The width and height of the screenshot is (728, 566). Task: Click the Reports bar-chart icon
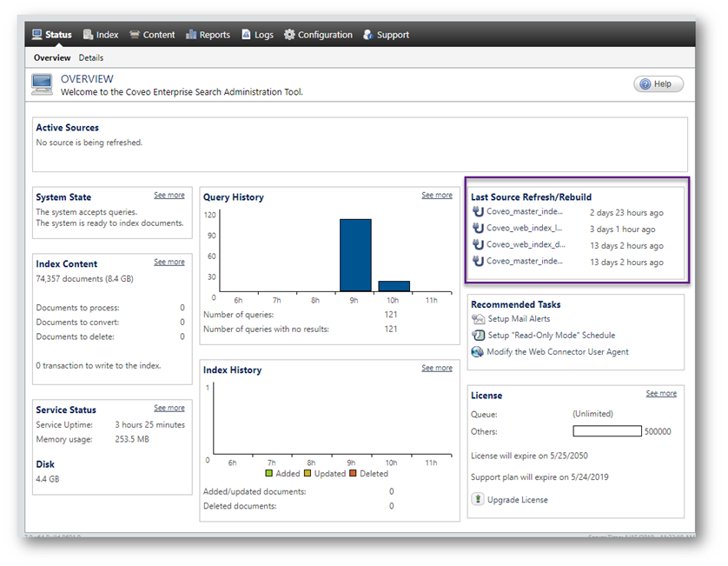(x=191, y=35)
